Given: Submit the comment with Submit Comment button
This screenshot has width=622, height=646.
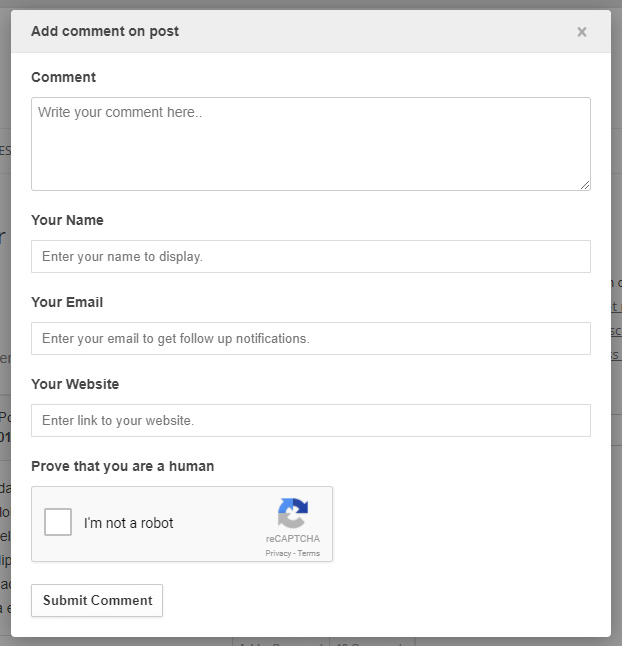Looking at the screenshot, I should (97, 600).
